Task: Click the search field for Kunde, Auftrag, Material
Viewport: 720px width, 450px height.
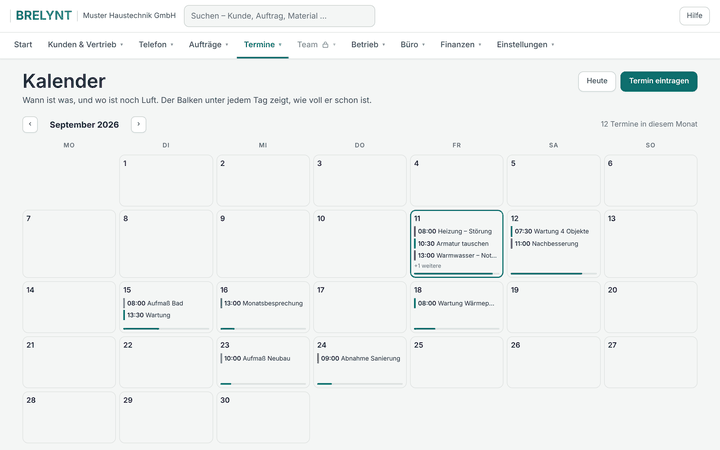Action: click(x=279, y=16)
